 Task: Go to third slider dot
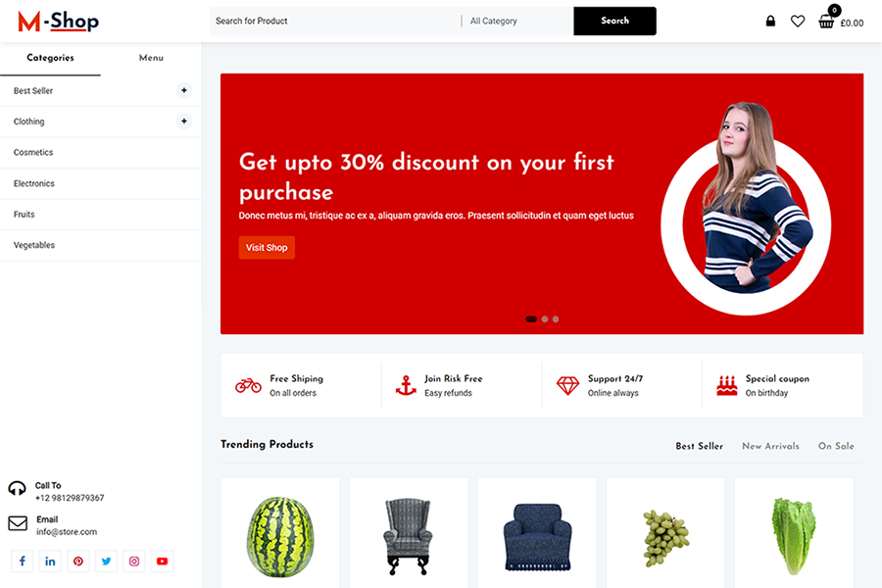pyautogui.click(x=556, y=319)
